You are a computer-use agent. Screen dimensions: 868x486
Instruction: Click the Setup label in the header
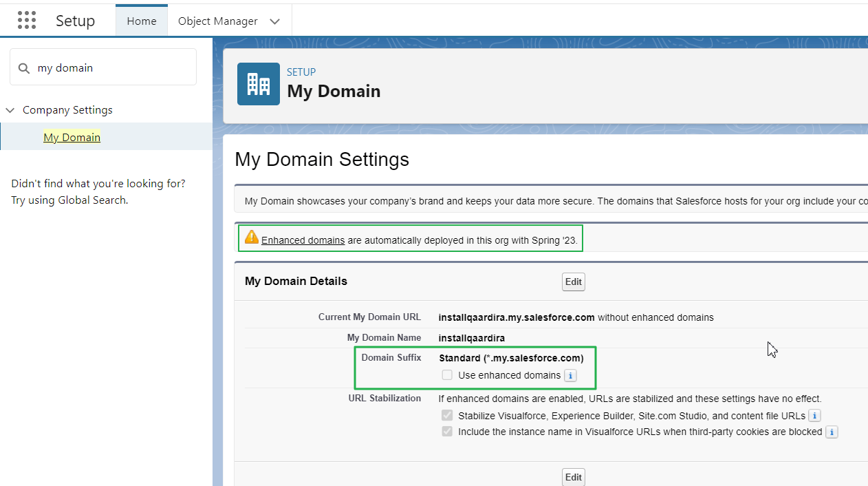pyautogui.click(x=75, y=21)
